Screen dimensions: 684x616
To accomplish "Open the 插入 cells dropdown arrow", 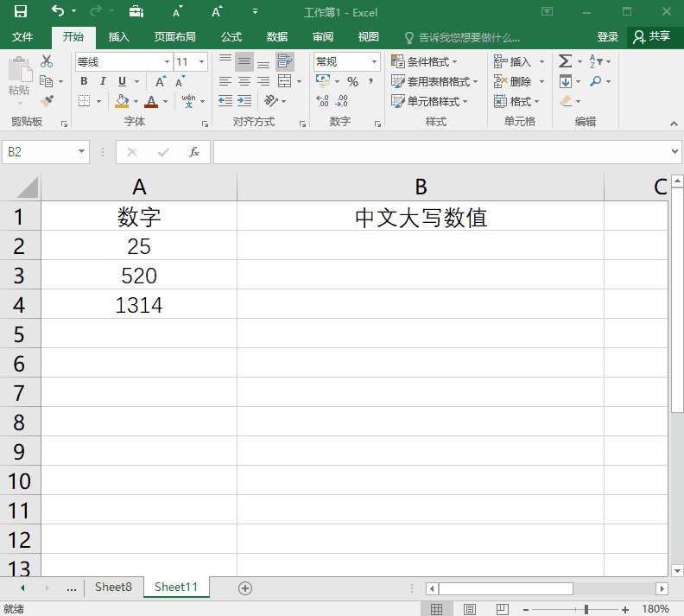I will [x=541, y=62].
